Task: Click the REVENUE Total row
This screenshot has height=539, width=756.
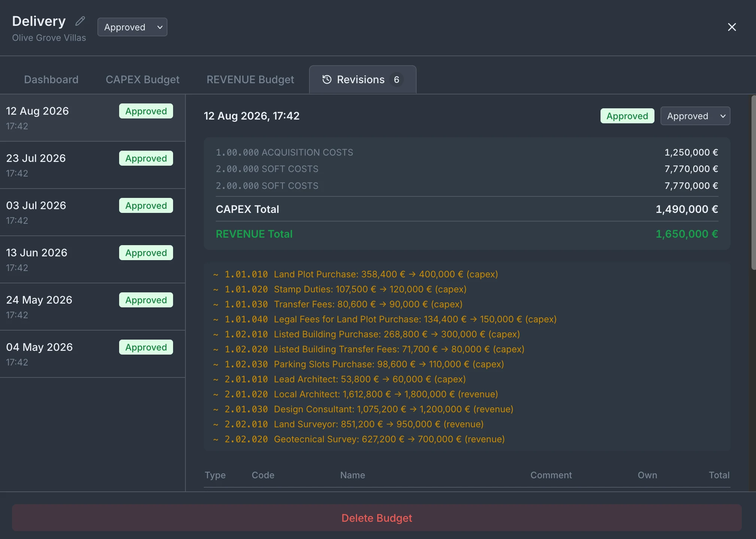Action: [x=467, y=234]
